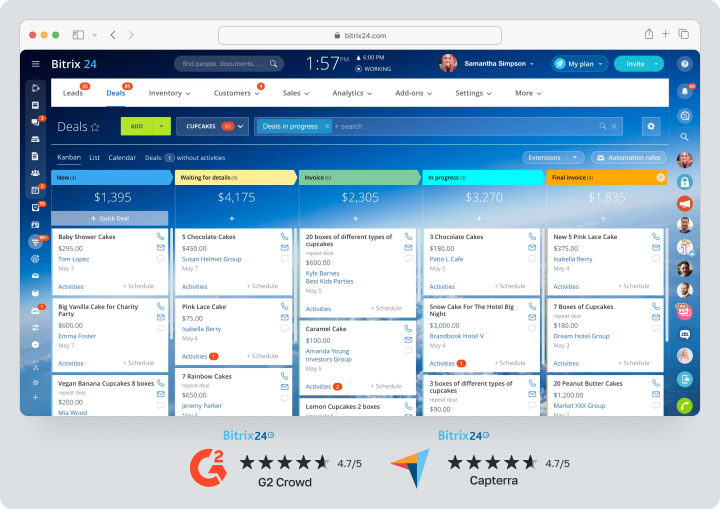Click deals without activities counter
720x509 pixels.
pos(169,158)
